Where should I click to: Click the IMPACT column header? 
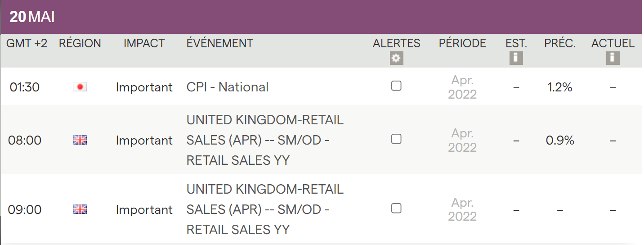tap(144, 43)
